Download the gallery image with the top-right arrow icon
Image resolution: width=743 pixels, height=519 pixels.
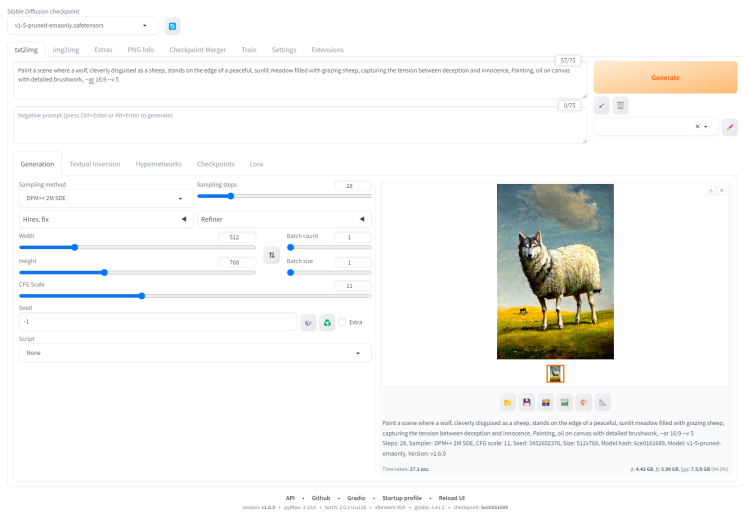[x=711, y=191]
